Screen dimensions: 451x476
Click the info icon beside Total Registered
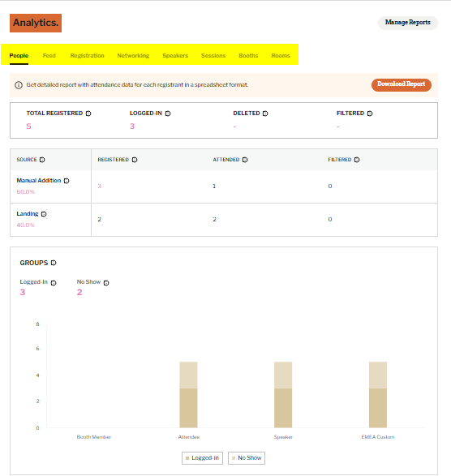click(88, 114)
